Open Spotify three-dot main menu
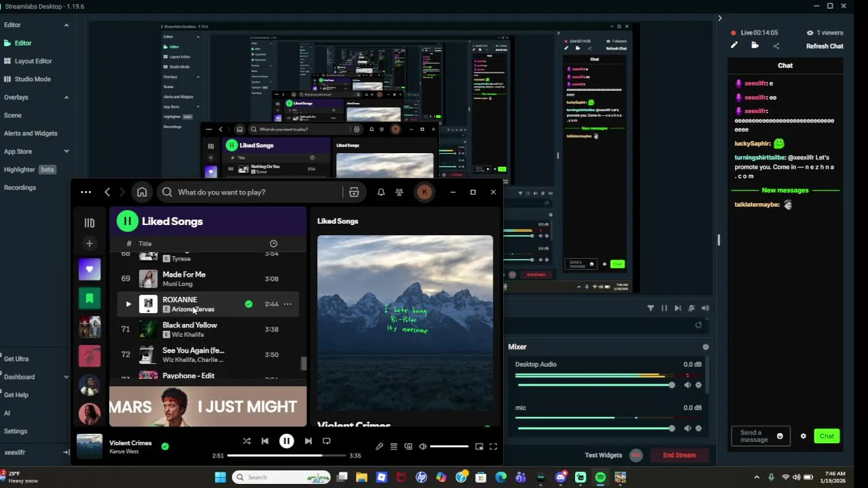The width and height of the screenshot is (868, 488). (x=86, y=192)
